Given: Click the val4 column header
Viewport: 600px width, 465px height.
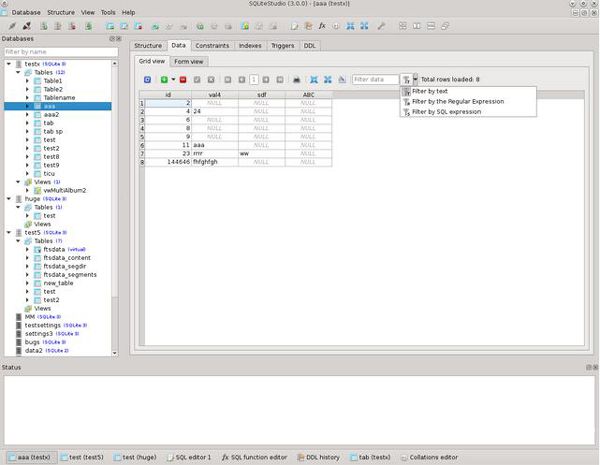Looking at the screenshot, I should point(215,95).
